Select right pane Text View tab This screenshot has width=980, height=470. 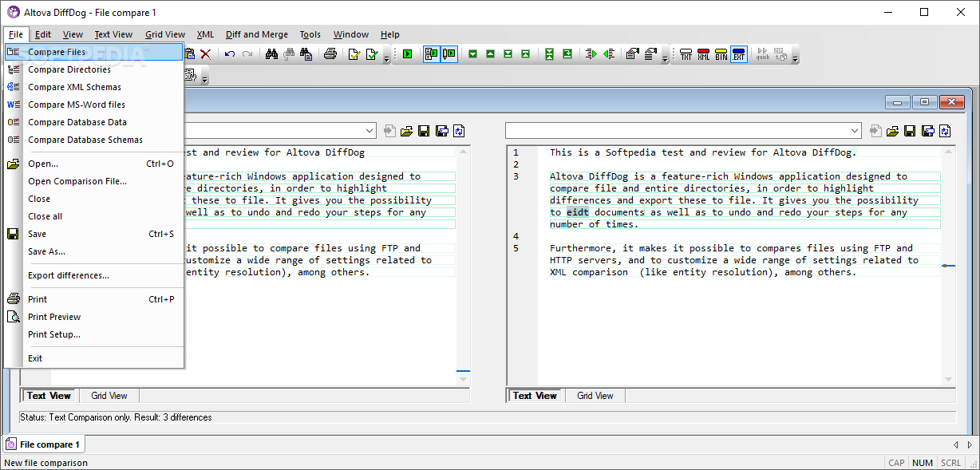click(x=535, y=396)
